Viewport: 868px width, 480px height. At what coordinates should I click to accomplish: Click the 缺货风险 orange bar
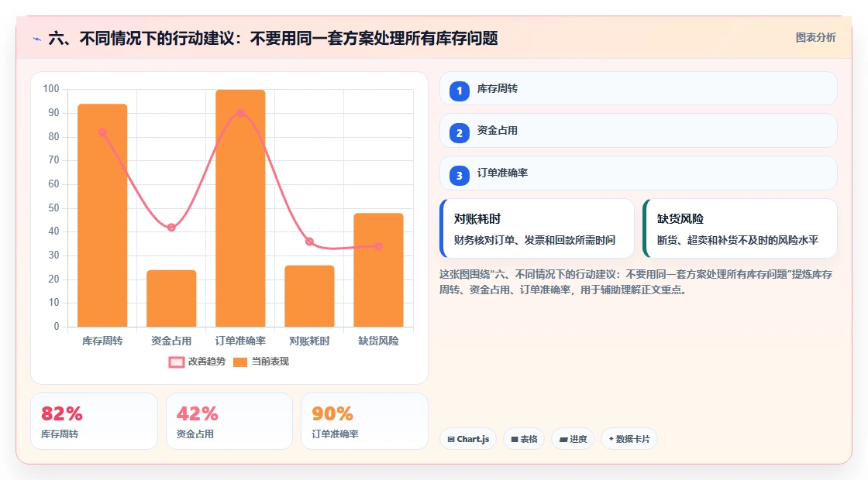379,270
